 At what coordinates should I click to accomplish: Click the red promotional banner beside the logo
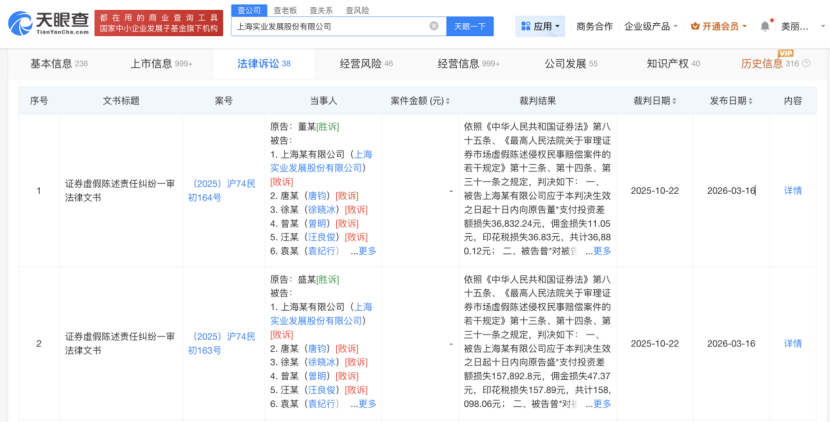pyautogui.click(x=158, y=23)
